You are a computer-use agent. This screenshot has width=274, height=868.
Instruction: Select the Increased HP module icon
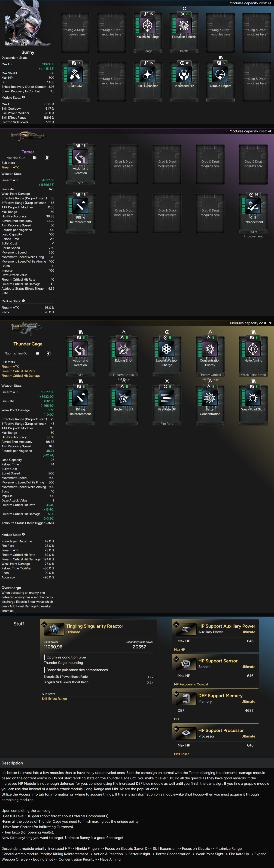point(184,75)
